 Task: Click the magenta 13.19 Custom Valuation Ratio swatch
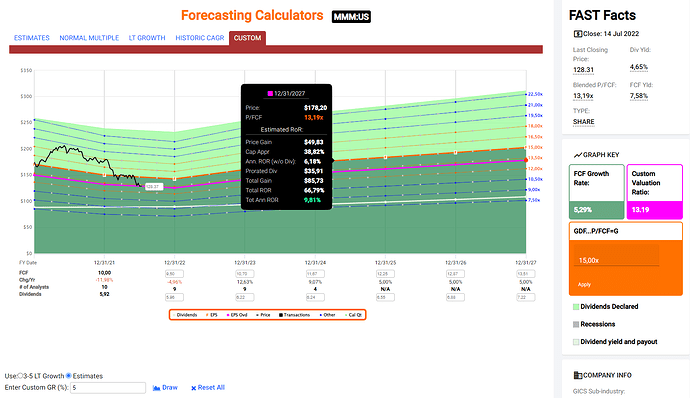point(655,210)
